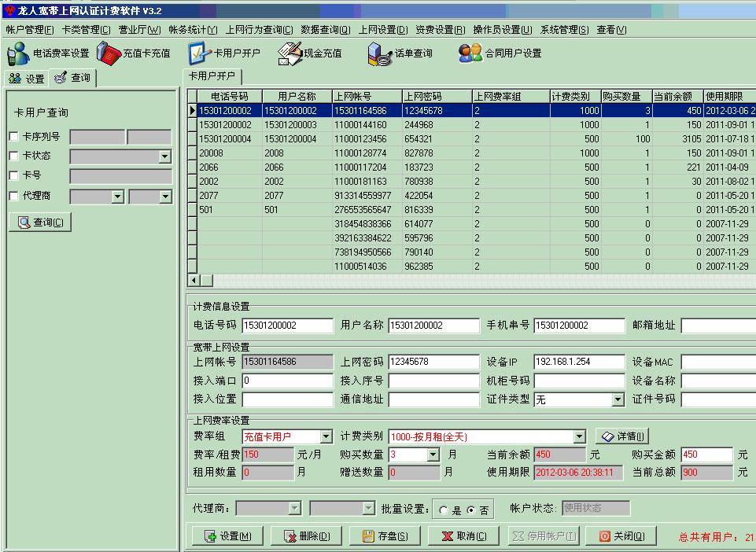Image resolution: width=756 pixels, height=552 pixels.
Task: Open the 证件类型 dropdown
Action: click(618, 399)
